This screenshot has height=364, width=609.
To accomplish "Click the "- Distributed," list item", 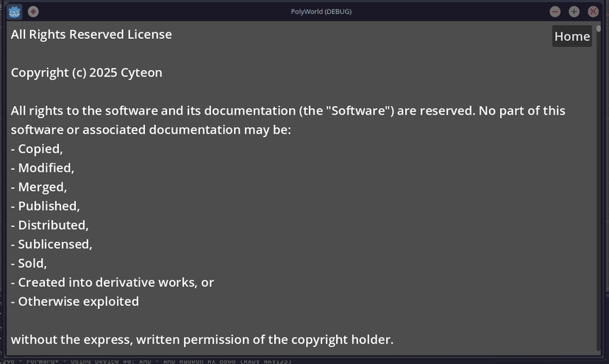I will coord(49,225).
